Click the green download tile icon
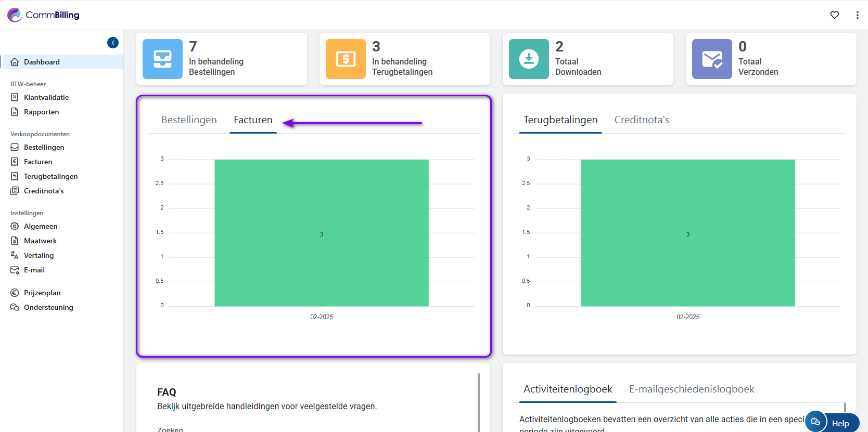This screenshot has width=868, height=432. click(529, 59)
